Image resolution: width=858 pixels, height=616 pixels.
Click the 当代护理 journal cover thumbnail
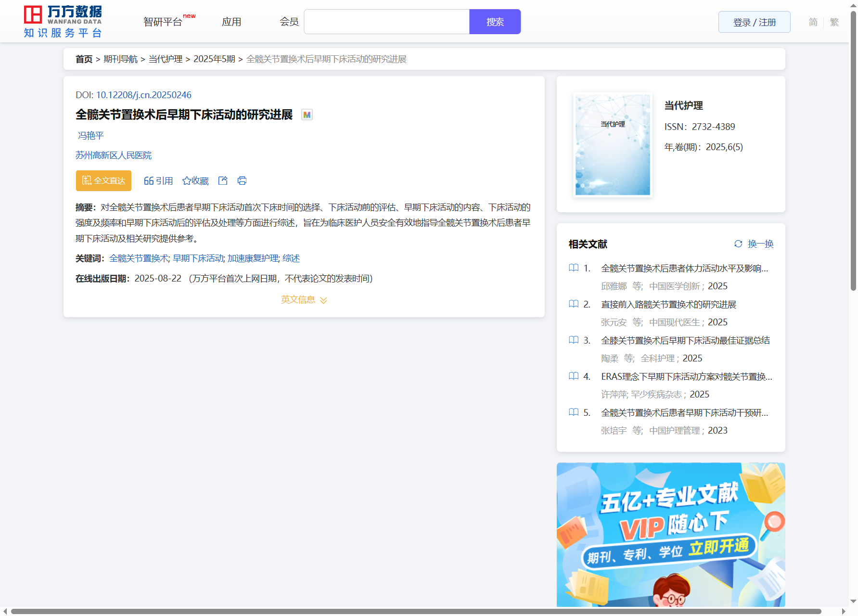[x=613, y=145]
